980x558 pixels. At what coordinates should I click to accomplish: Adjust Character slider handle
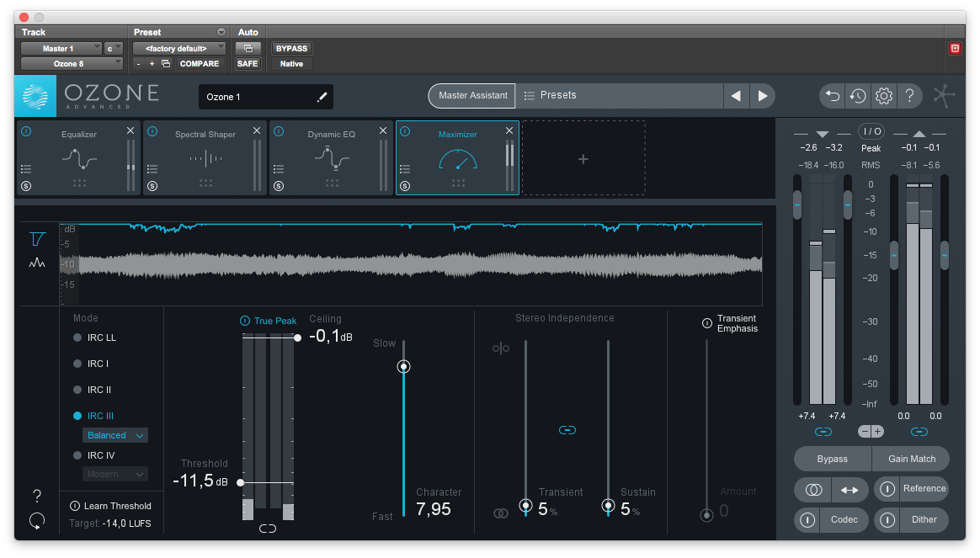(404, 367)
